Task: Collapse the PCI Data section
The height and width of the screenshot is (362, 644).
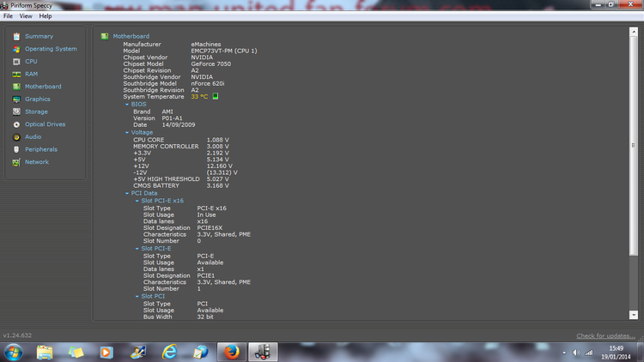Action: 127,193
